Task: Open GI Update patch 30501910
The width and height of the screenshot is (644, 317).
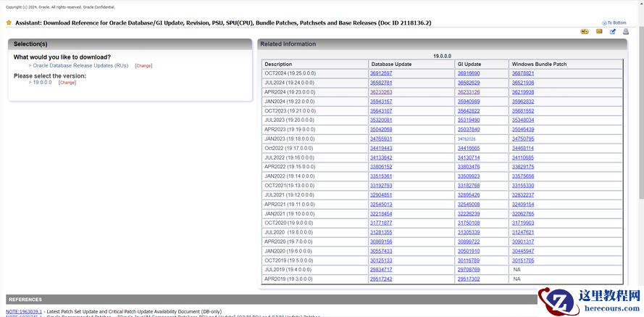Action: (x=469, y=251)
